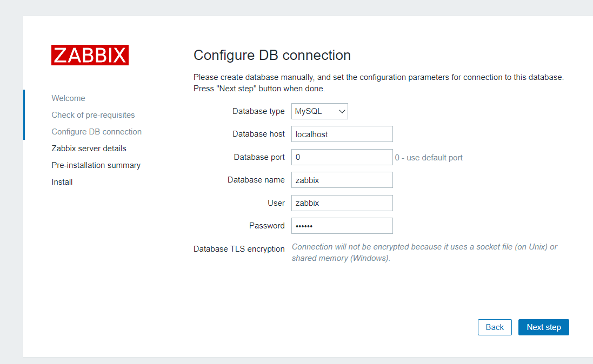Screen dimensions: 593x364
Task: Select the Welcome step in sidebar
Action: (x=69, y=98)
